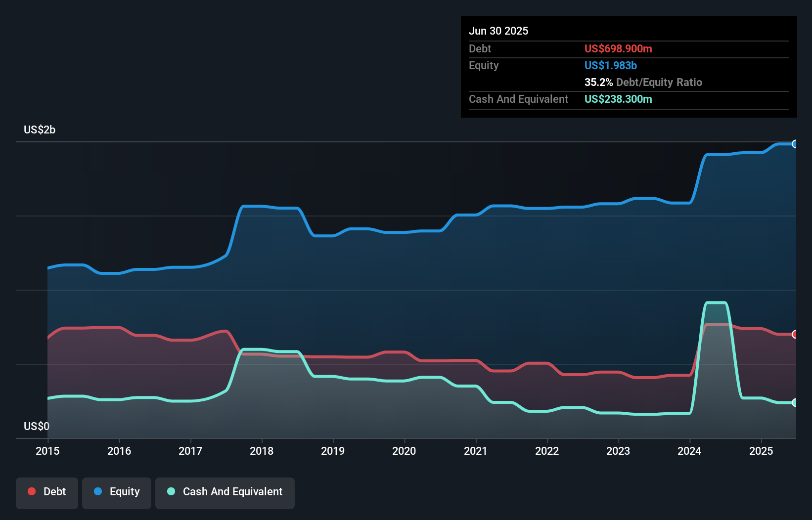
Task: Expand the Debt row in the data panel
Action: (480, 49)
